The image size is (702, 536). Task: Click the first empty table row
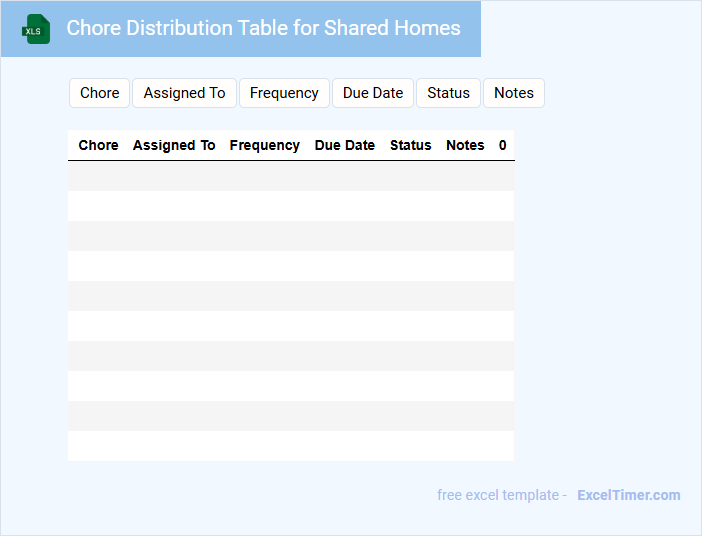290,176
